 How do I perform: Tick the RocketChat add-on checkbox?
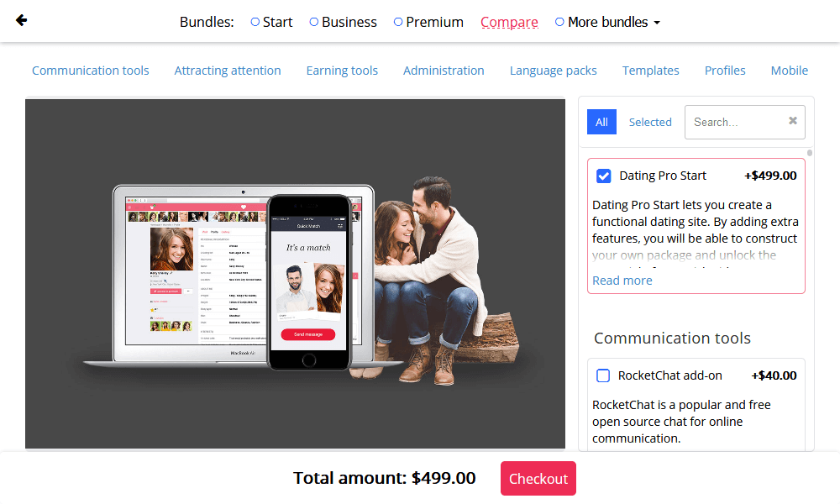[x=603, y=375]
